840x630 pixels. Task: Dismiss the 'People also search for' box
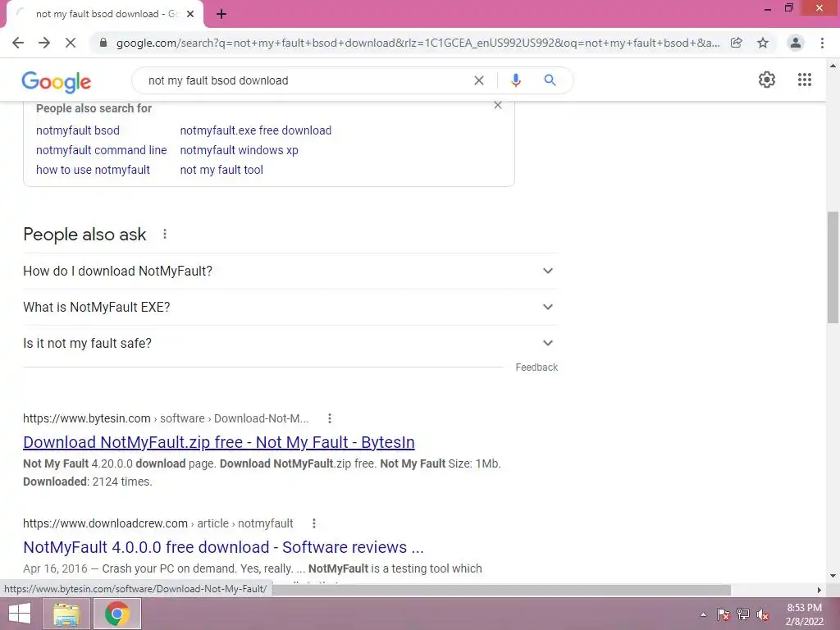(x=498, y=105)
